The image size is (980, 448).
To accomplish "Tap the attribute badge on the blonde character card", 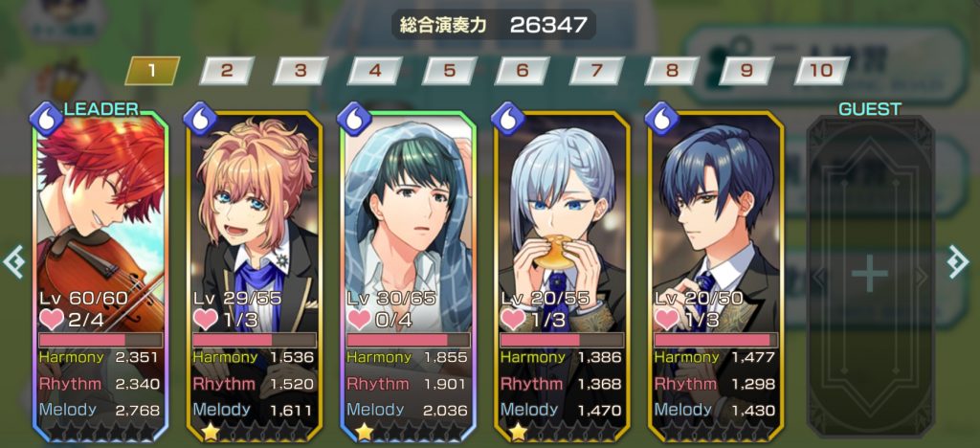I will [x=200, y=118].
